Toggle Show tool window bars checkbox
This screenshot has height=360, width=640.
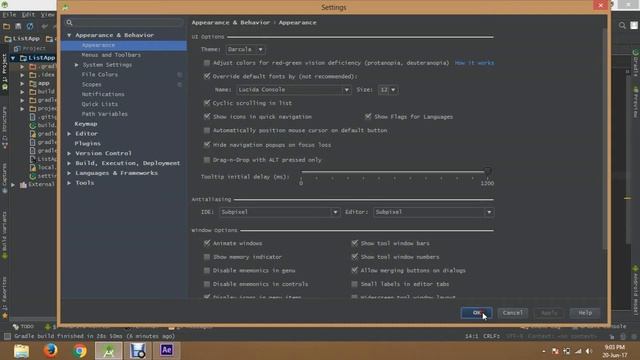click(x=354, y=243)
